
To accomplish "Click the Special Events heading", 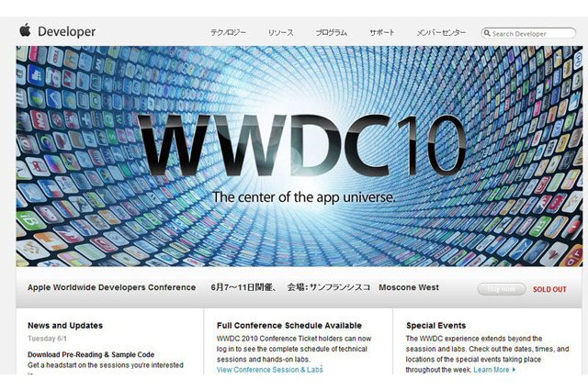I will pos(435,326).
